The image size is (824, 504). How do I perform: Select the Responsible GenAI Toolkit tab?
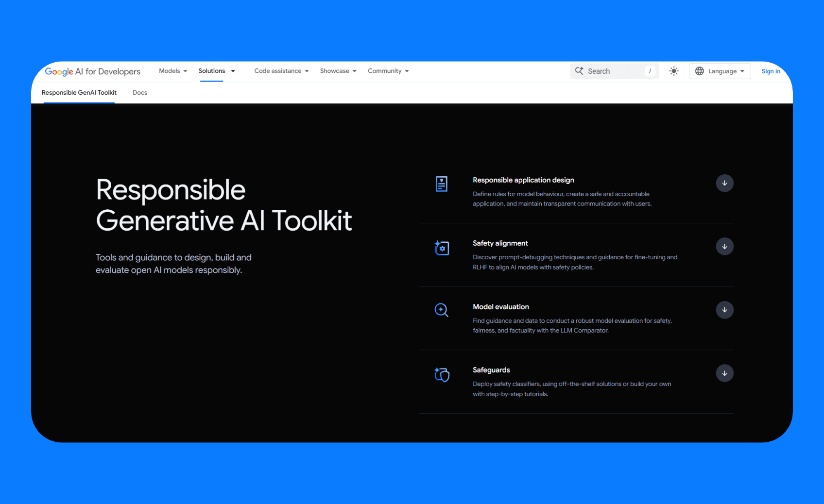(79, 93)
